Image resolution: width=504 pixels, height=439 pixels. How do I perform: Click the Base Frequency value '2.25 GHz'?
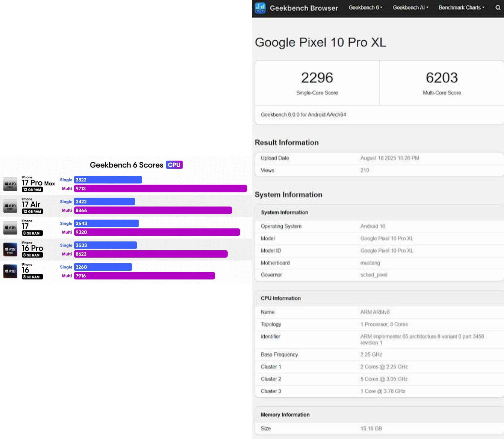[371, 355]
